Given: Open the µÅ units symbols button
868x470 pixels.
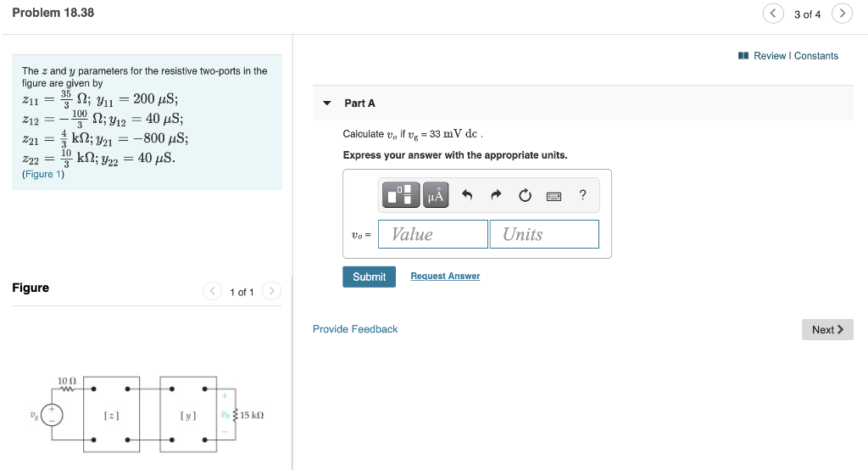Looking at the screenshot, I should point(436,195).
